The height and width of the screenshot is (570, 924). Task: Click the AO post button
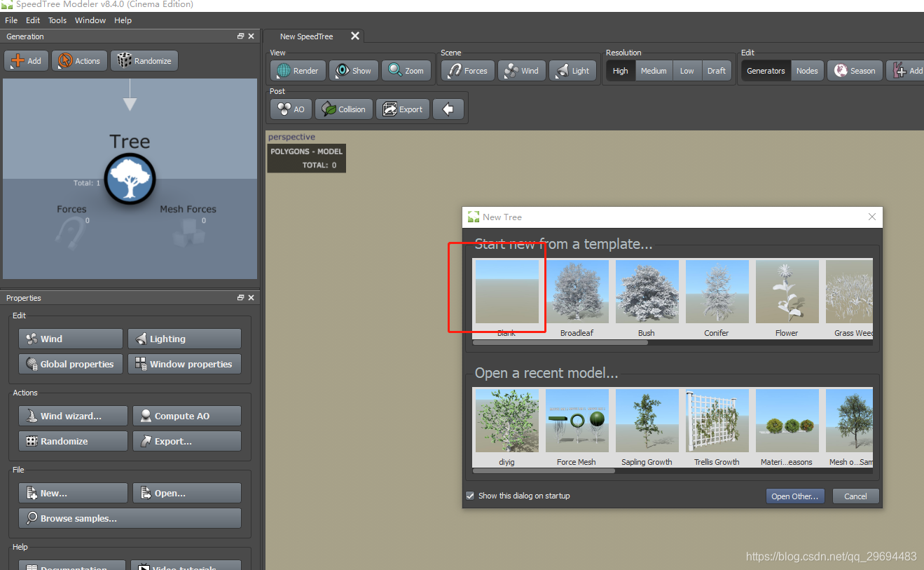pyautogui.click(x=291, y=109)
